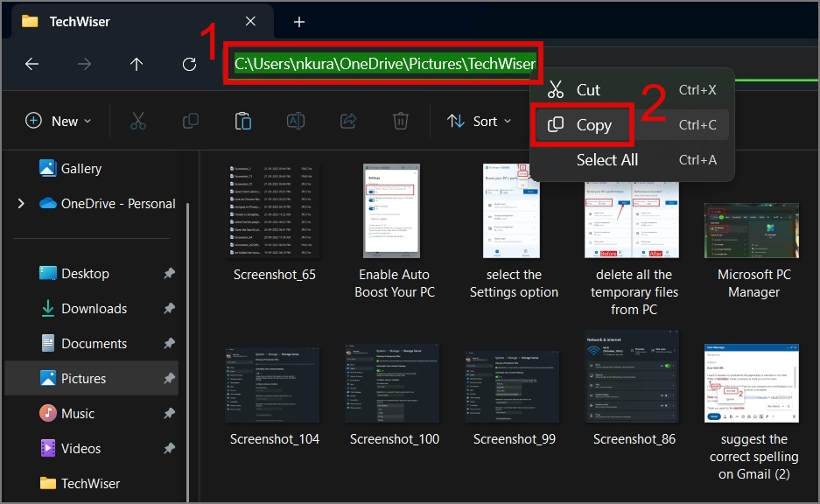This screenshot has height=504, width=820.
Task: Unpin Desktop using its pin icon
Action: [x=169, y=274]
